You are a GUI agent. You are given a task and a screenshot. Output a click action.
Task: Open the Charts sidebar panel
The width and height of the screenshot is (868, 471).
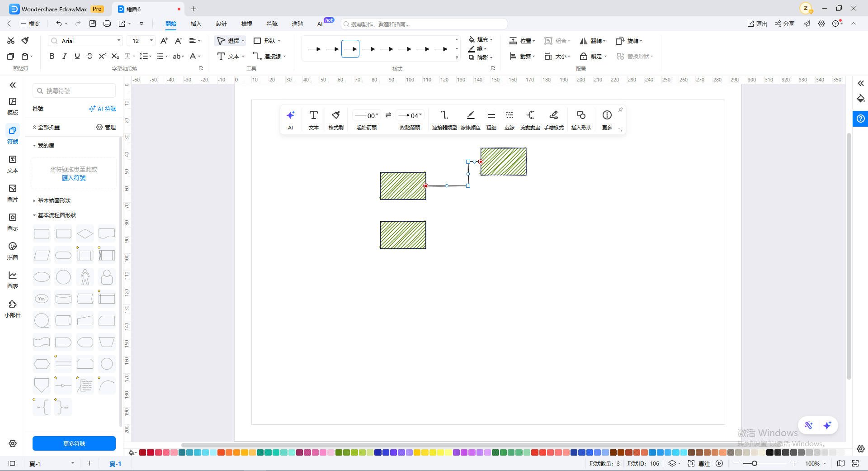click(13, 280)
